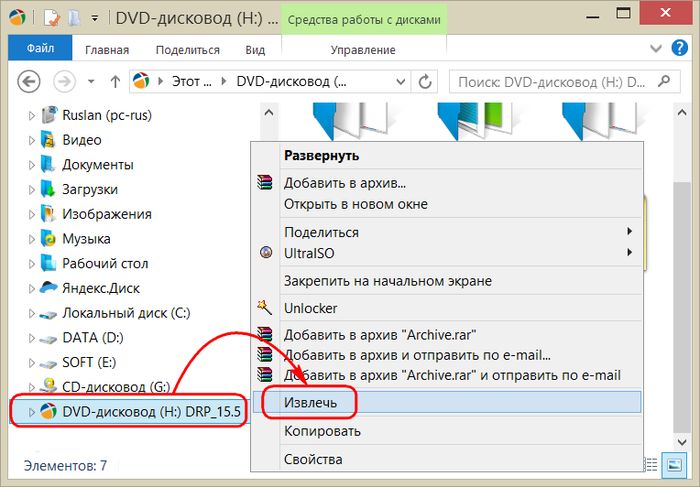This screenshot has height=487, width=700.
Task: Open the Файл ribbon tab
Action: coord(41,49)
